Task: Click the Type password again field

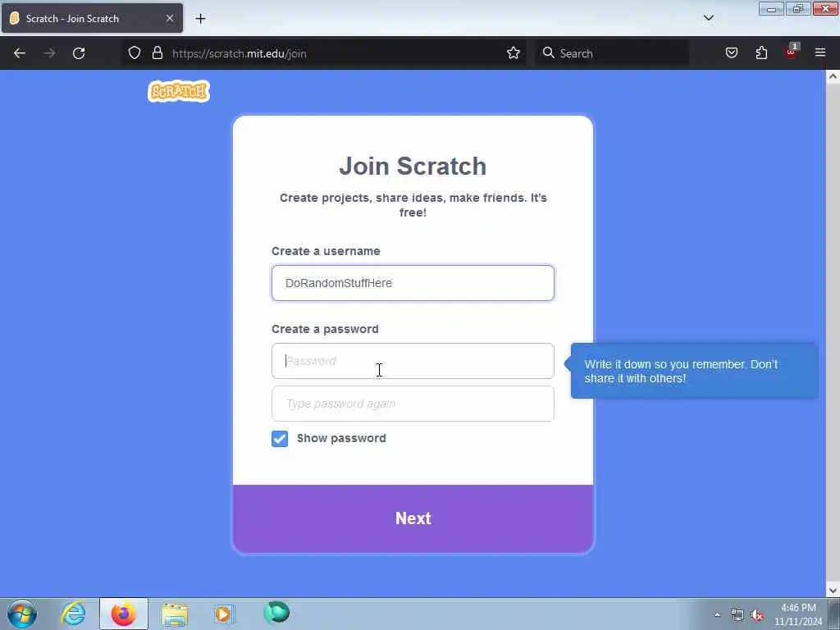Action: tap(413, 404)
